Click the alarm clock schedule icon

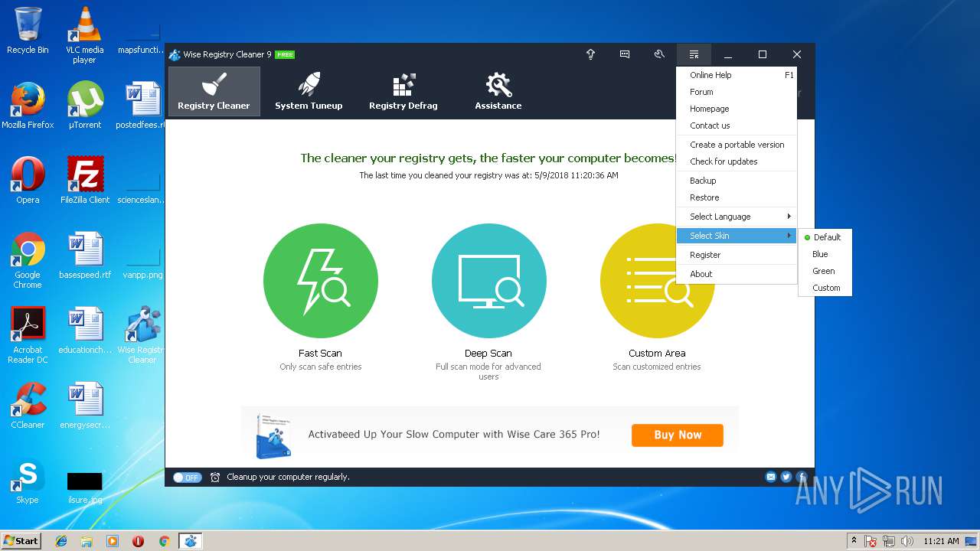[x=215, y=477]
